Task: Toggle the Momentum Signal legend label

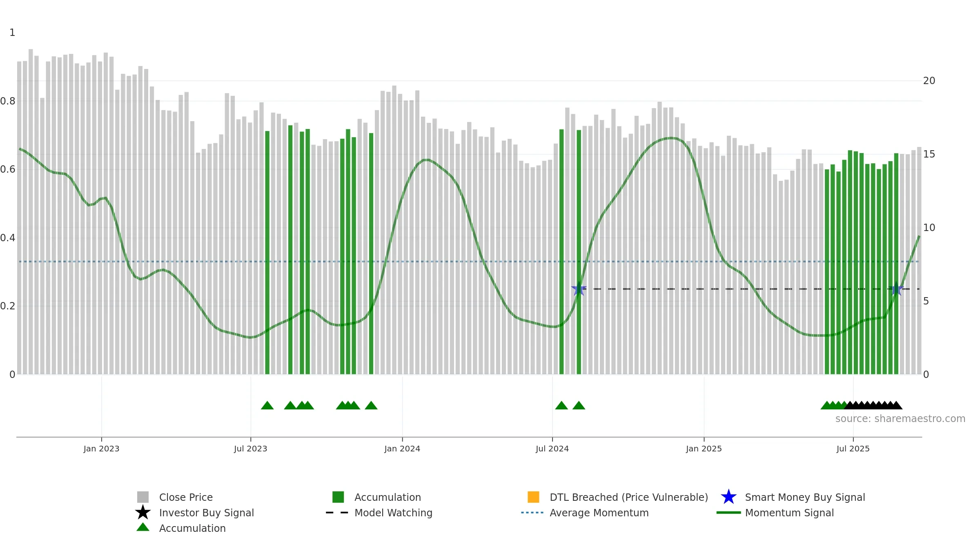Action: tap(789, 513)
